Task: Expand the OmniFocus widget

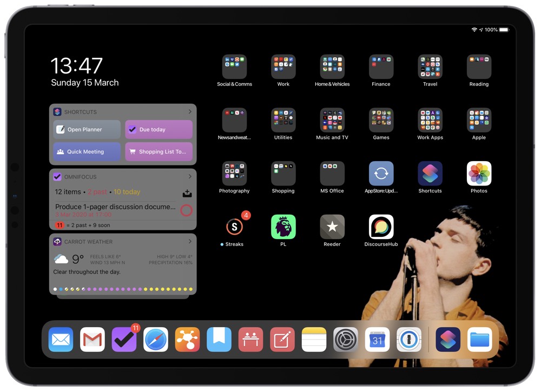Action: pyautogui.click(x=190, y=176)
